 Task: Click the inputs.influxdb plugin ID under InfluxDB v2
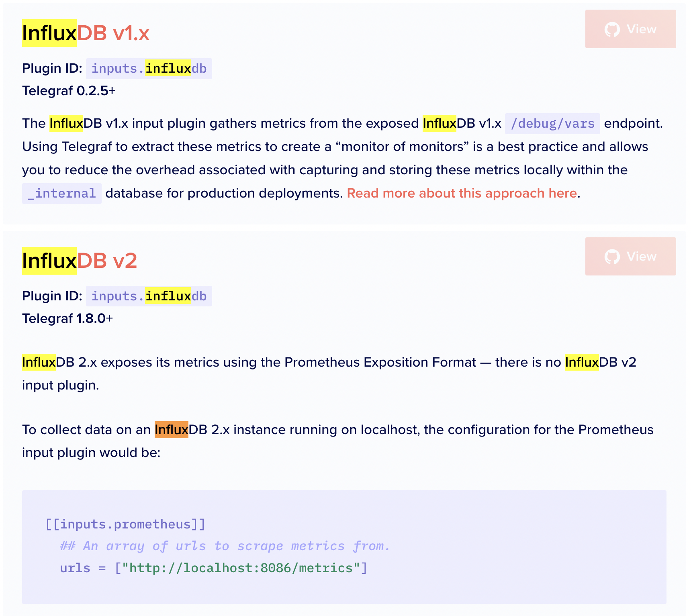149,296
